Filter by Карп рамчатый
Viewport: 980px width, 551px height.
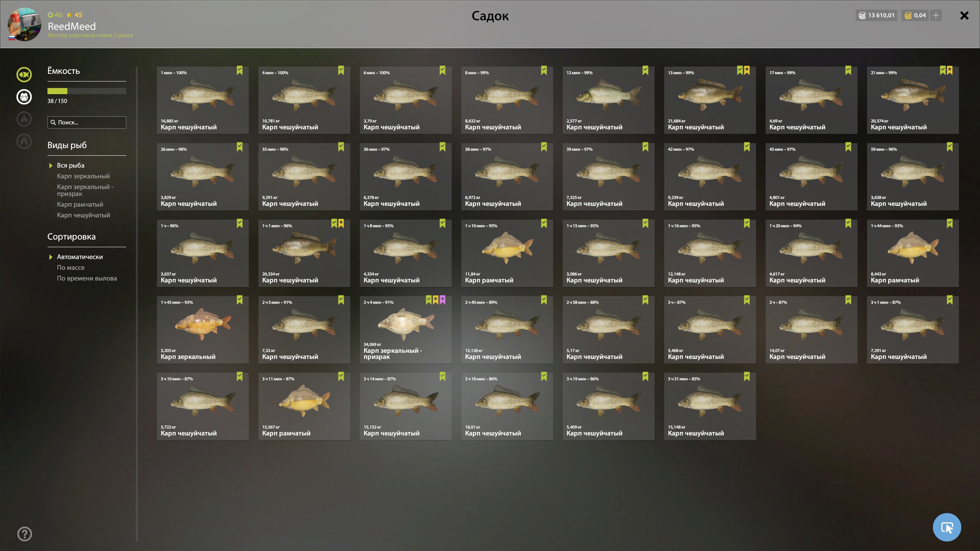(80, 204)
